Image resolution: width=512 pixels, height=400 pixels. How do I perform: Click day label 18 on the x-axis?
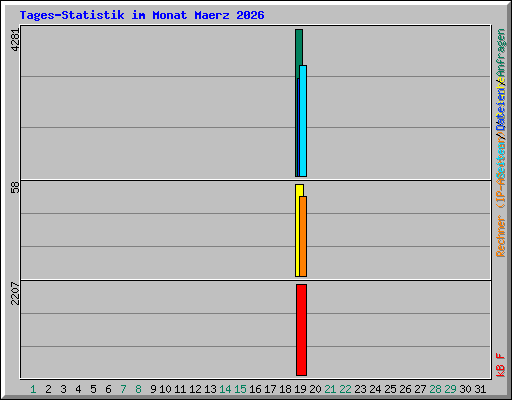tap(285, 389)
